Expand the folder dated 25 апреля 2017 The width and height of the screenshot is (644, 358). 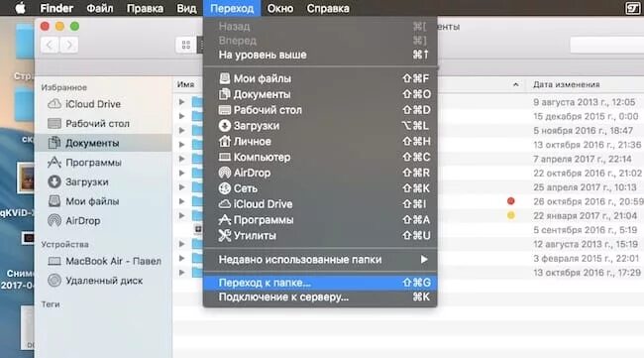tap(182, 187)
